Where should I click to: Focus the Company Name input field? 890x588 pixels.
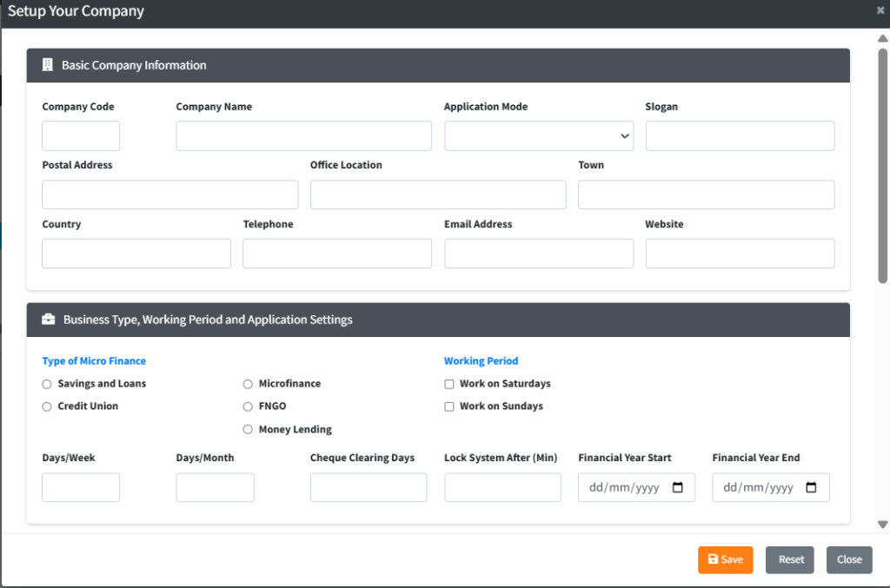click(303, 136)
